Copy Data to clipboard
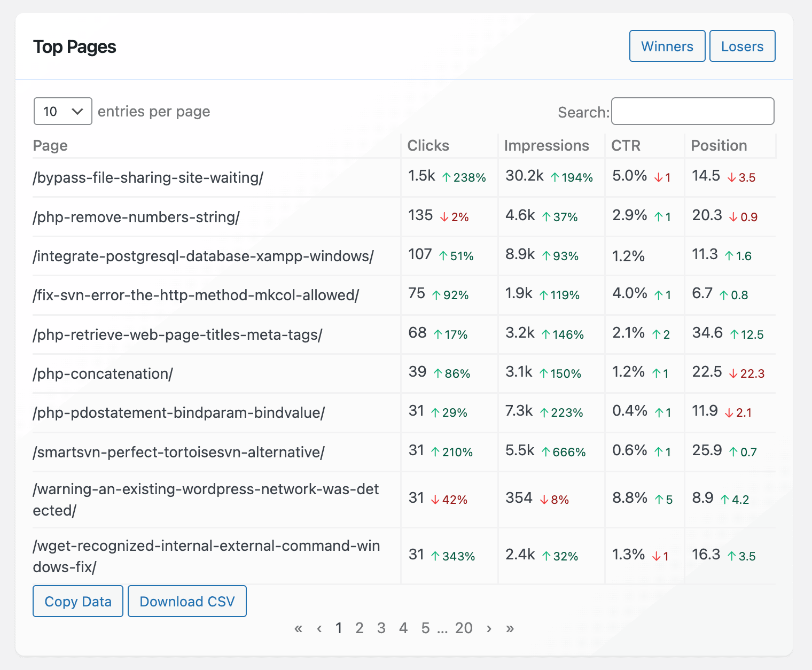812x670 pixels. [x=77, y=601]
